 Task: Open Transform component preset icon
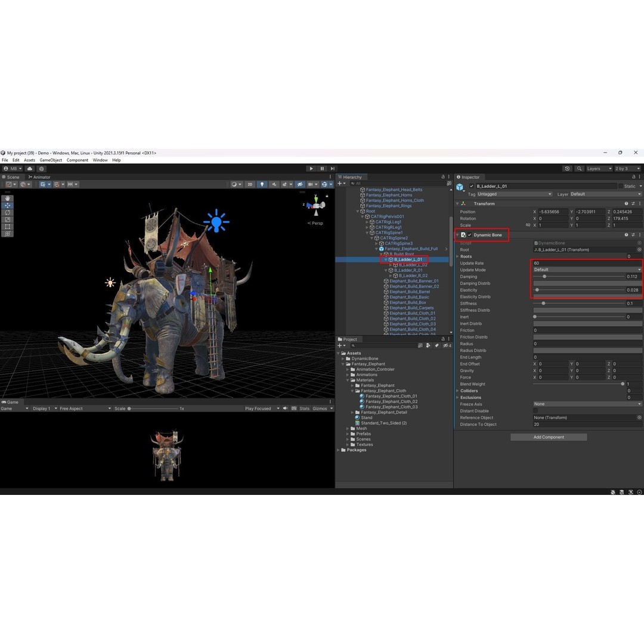633,203
